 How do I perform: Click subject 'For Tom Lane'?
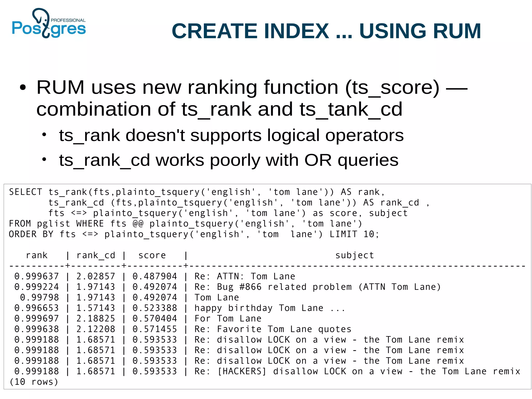point(228,318)
